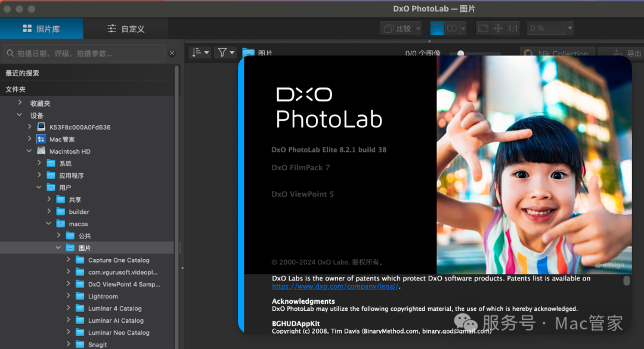Select the Luminar 4 Catalog folder

[x=114, y=309]
